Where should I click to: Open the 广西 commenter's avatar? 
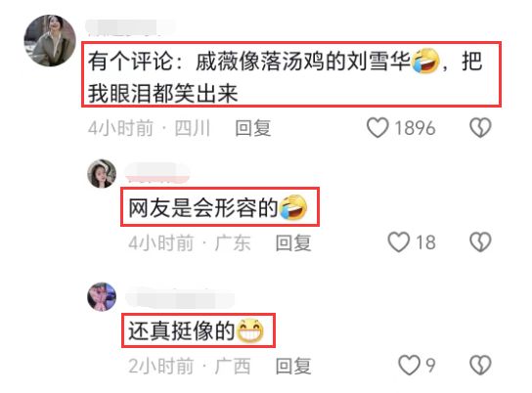tap(102, 296)
